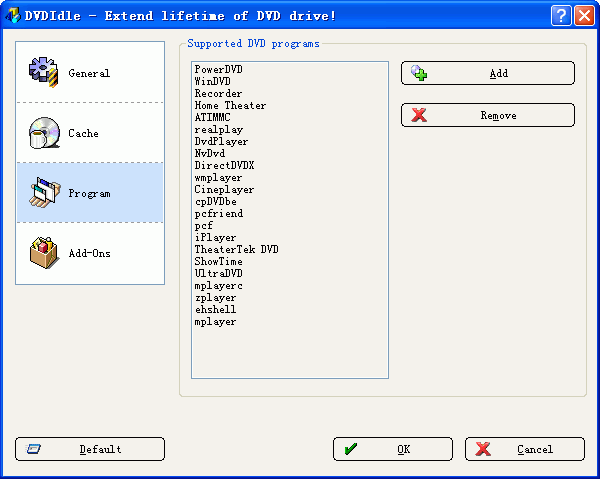Image resolution: width=600 pixels, height=479 pixels.
Task: Click the Add button label
Action: [x=499, y=73]
